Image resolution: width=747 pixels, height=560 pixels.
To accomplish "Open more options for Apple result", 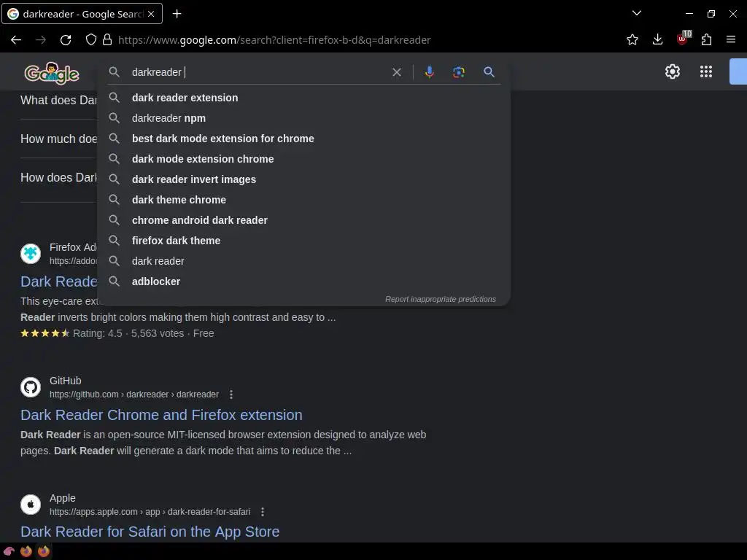I will (x=263, y=511).
